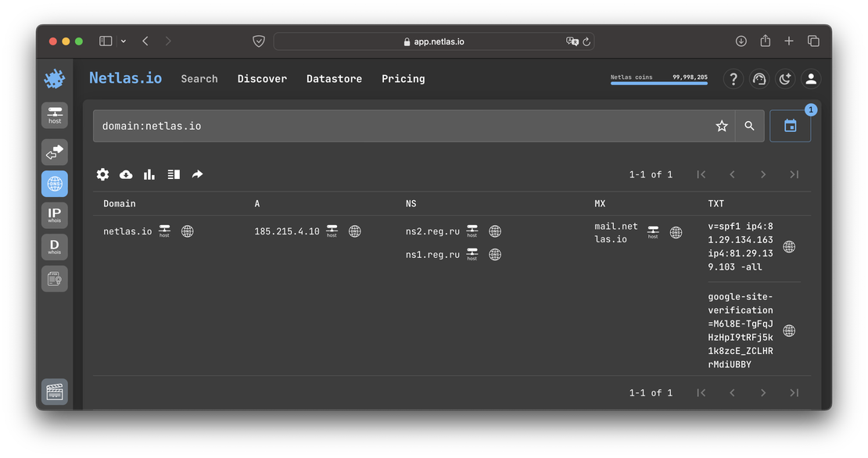This screenshot has height=458, width=868.
Task: View result statistics with the bar chart icon
Action: [149, 174]
